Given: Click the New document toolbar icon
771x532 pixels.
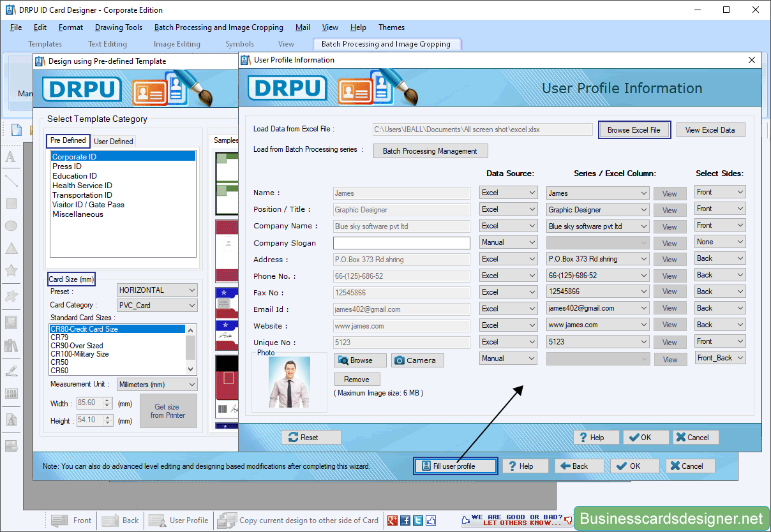Looking at the screenshot, I should (17, 130).
